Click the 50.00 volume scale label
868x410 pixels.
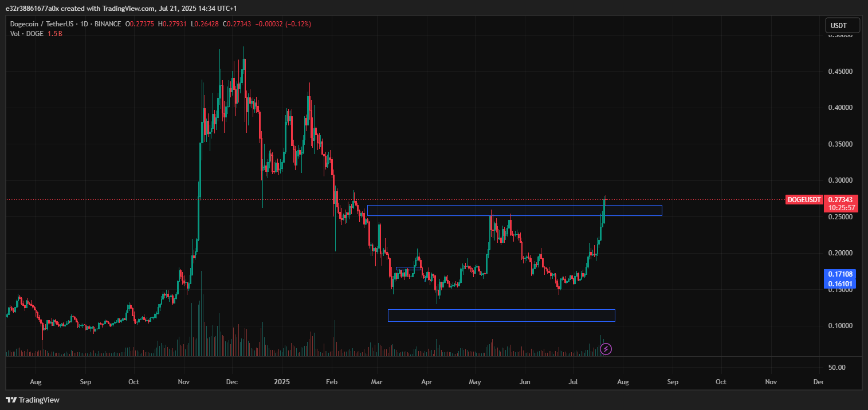[837, 368]
